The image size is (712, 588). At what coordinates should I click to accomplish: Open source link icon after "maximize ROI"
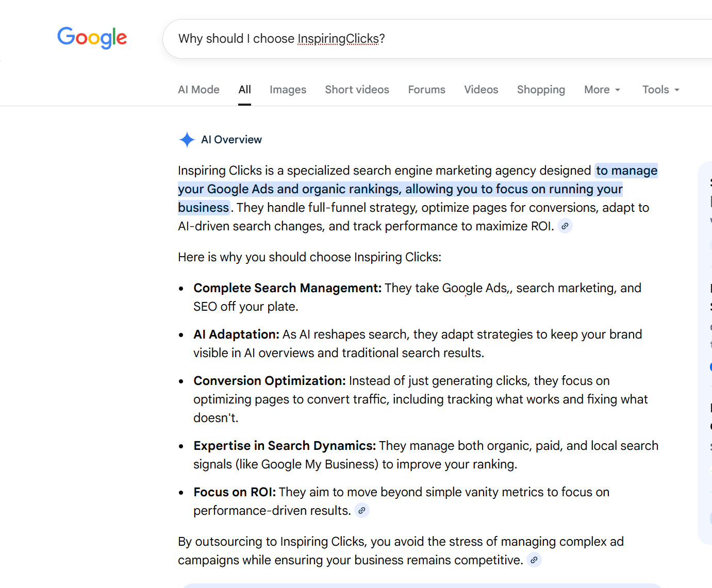565,226
